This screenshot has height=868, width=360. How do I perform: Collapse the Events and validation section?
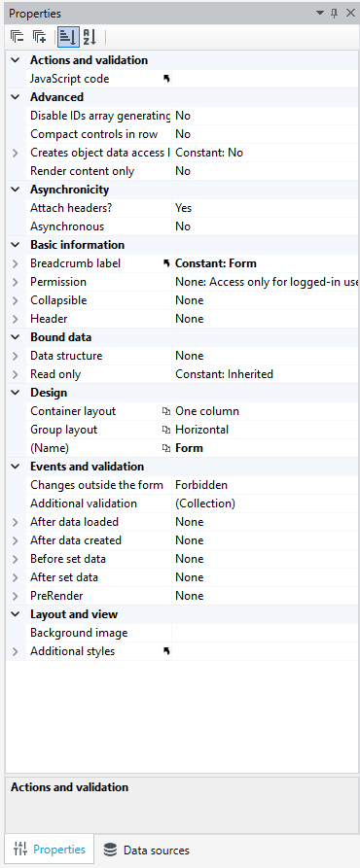tap(16, 467)
